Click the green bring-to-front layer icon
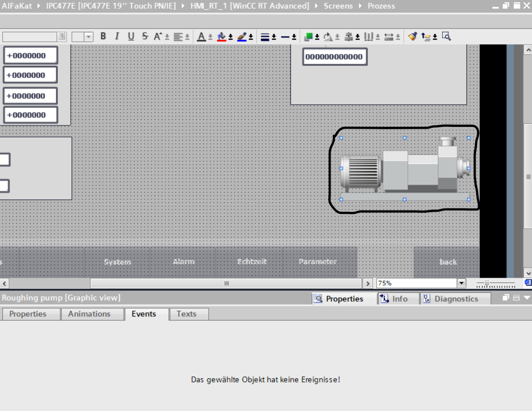The height and width of the screenshot is (411, 532). click(x=308, y=36)
